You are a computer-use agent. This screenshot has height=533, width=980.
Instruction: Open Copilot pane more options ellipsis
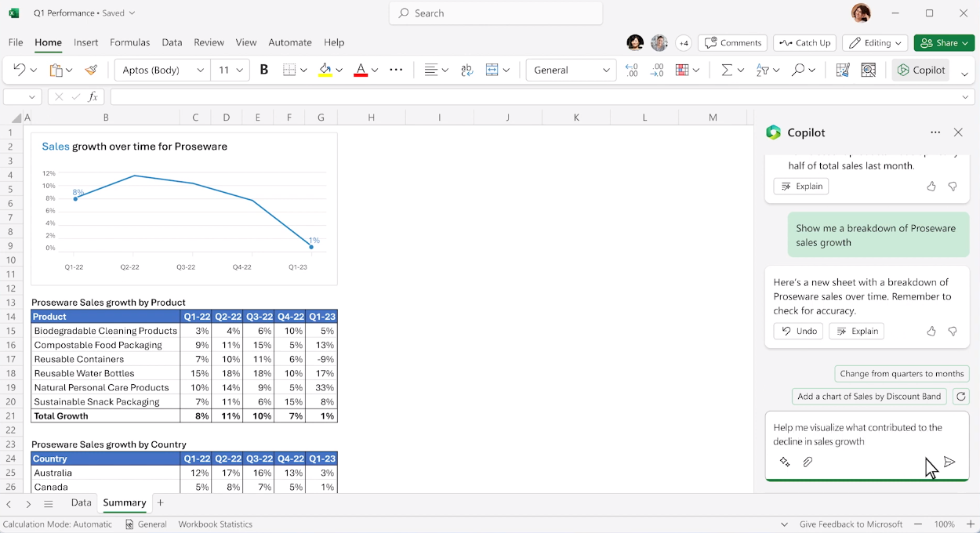click(935, 132)
